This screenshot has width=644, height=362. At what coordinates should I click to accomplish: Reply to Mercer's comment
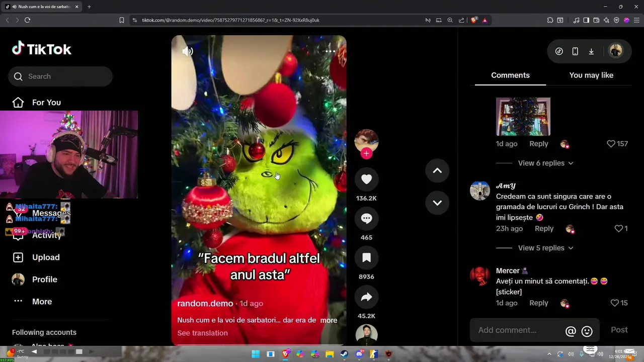pyautogui.click(x=539, y=303)
